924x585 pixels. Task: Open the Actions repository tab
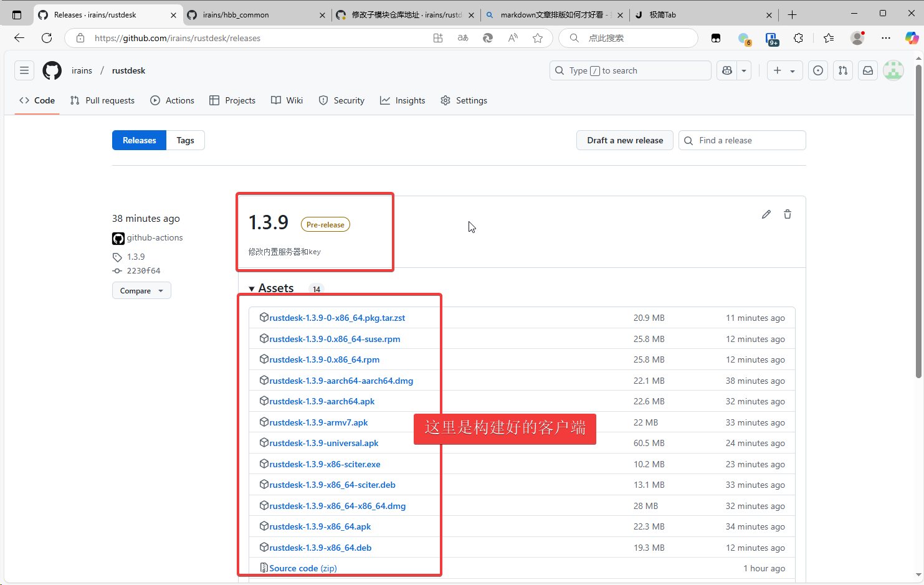pyautogui.click(x=173, y=100)
